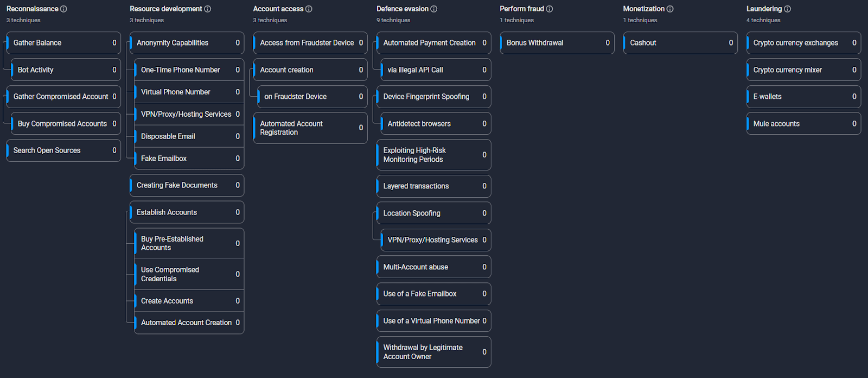The height and width of the screenshot is (378, 868).
Task: Click the info icon next to Reconnaissance
Action: [x=63, y=9]
